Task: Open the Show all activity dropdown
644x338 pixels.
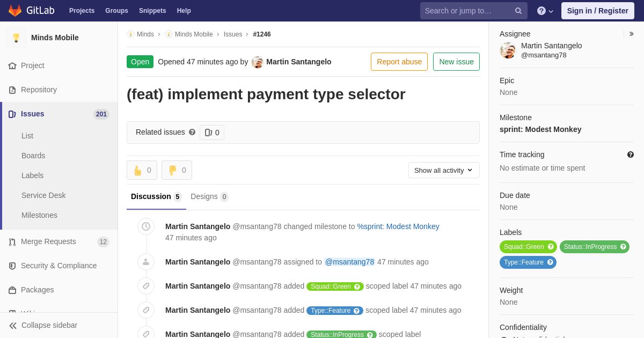Action: [444, 170]
